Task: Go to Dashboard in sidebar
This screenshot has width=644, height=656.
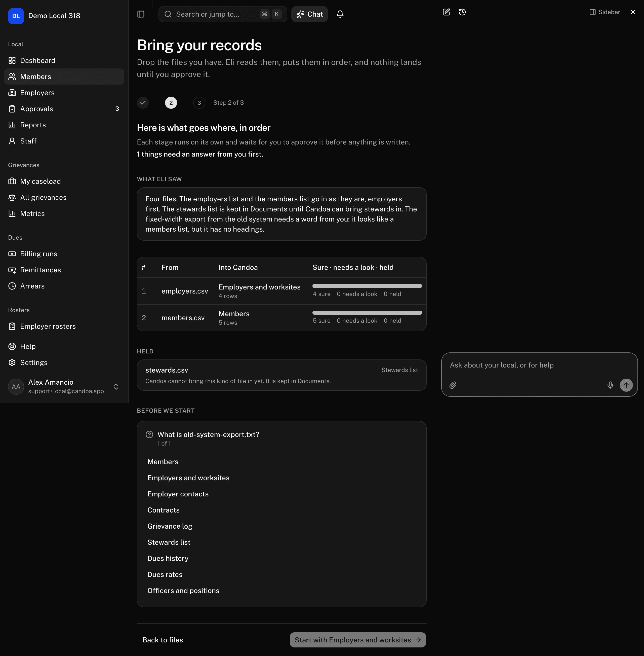Action: click(64, 61)
